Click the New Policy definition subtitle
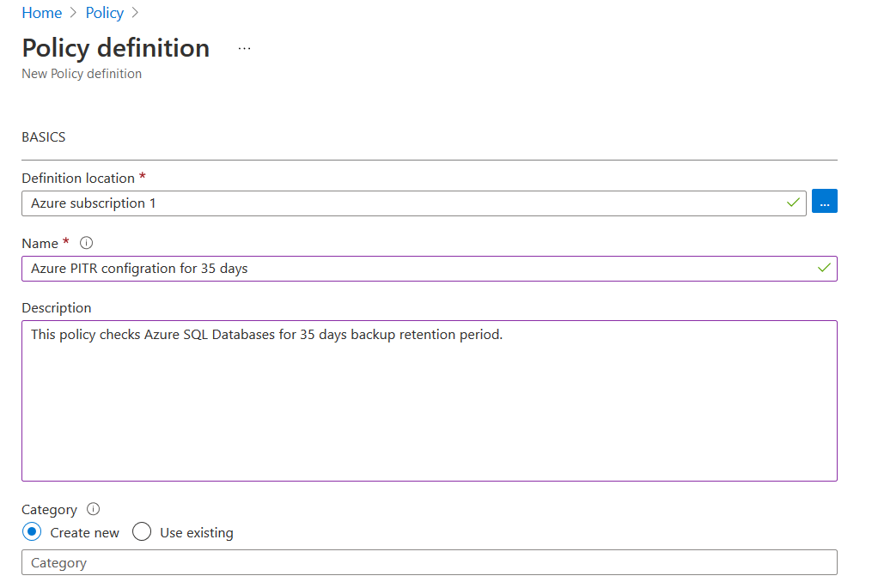This screenshot has width=878, height=588. (82, 74)
